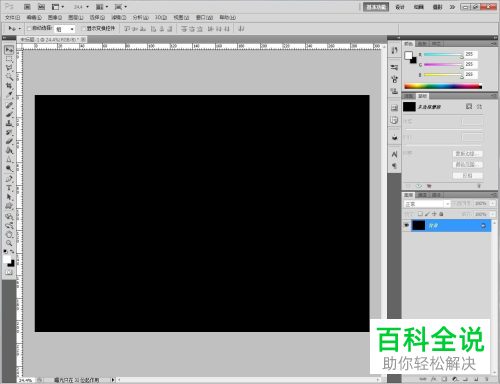Launch Mini Bridge from the application bar
This screenshot has height=384, width=500.
coord(41,7)
